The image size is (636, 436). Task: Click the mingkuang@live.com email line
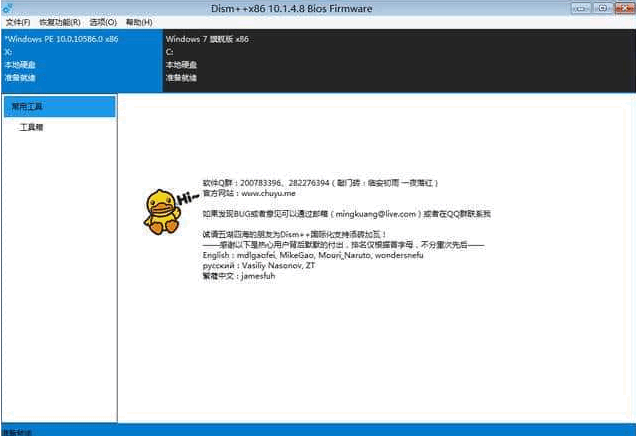[346, 214]
